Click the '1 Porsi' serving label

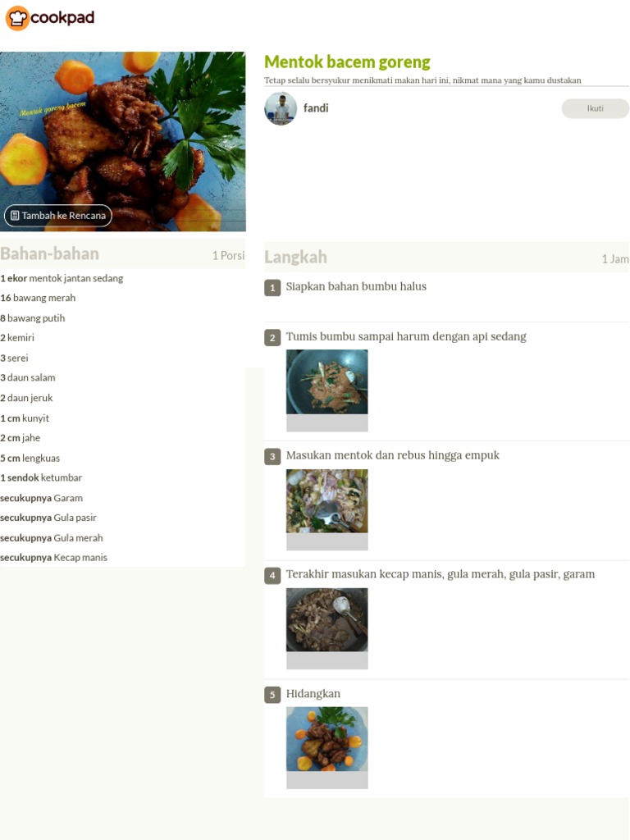[228, 256]
